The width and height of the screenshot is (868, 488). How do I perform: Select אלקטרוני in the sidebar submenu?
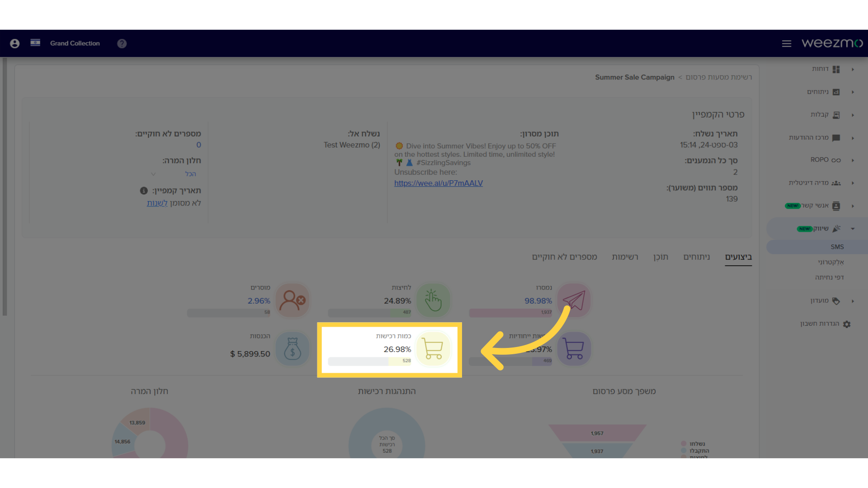click(x=830, y=262)
